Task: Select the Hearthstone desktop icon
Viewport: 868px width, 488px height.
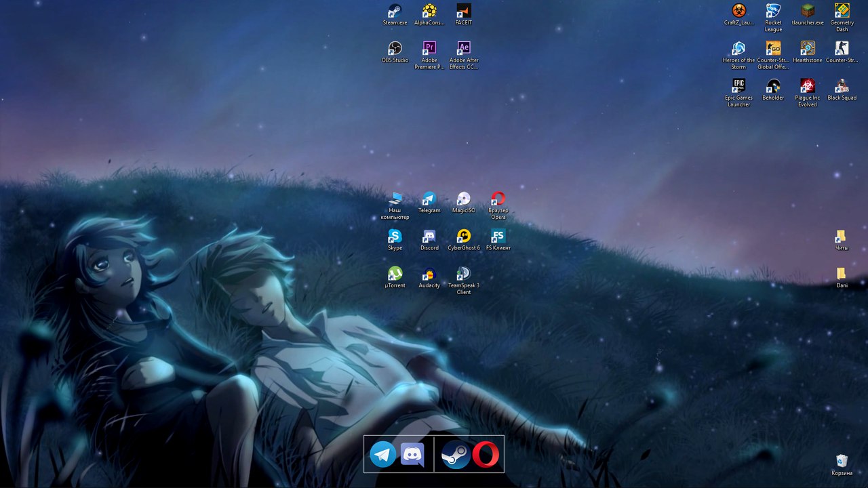Action: (x=808, y=52)
